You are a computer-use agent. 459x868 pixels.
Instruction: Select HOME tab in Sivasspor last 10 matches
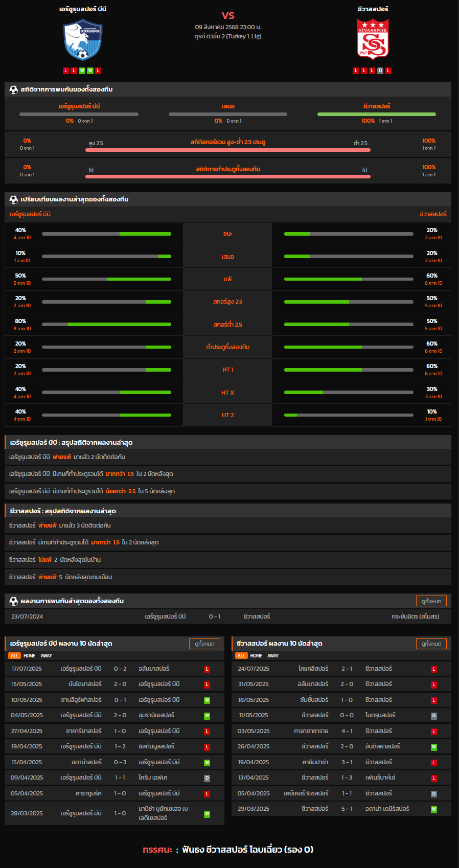[257, 656]
